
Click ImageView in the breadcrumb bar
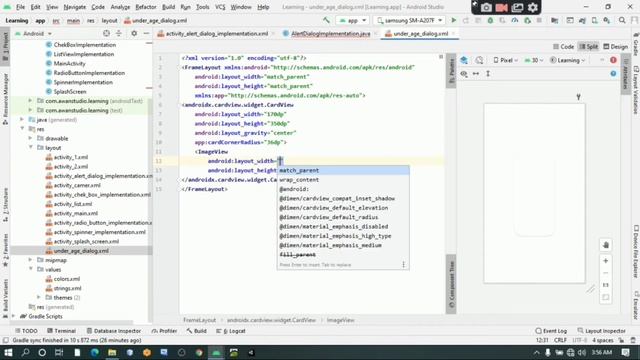pos(340,320)
